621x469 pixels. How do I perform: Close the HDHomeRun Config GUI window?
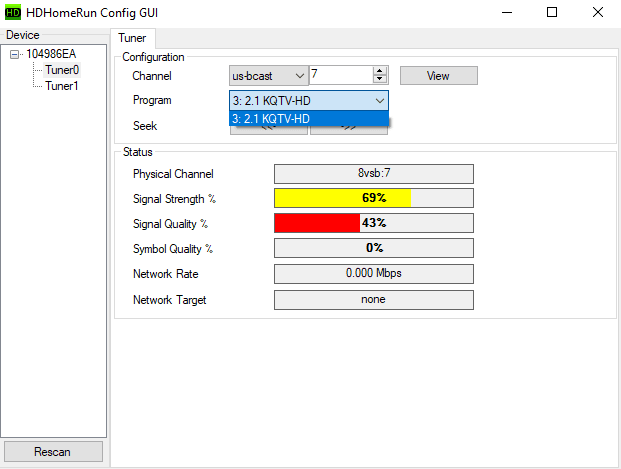click(598, 13)
